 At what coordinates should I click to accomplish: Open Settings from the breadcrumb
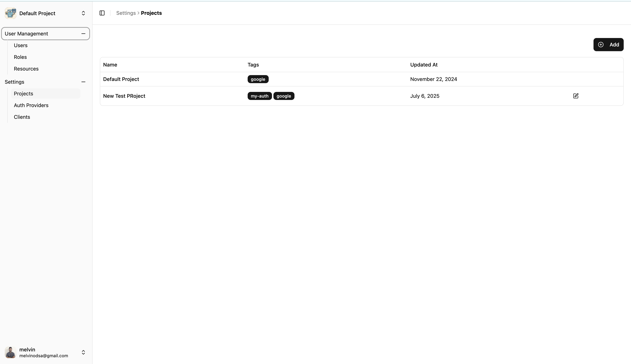click(x=126, y=13)
